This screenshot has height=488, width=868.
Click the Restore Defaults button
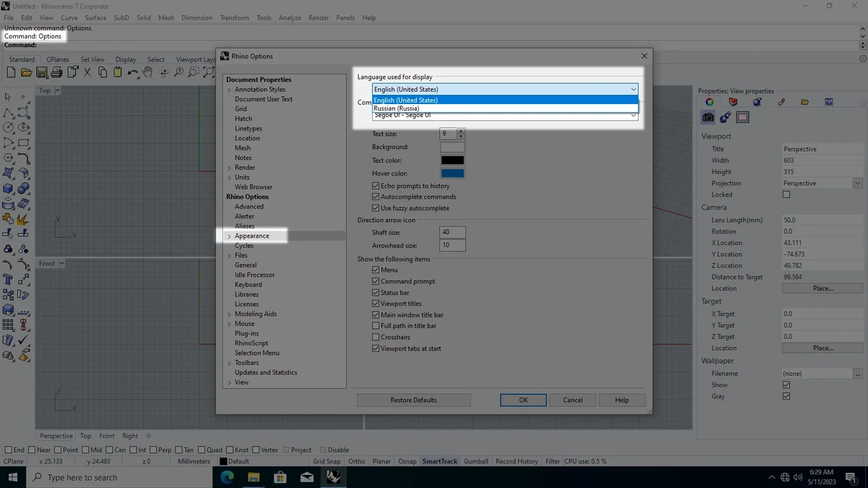click(x=414, y=400)
